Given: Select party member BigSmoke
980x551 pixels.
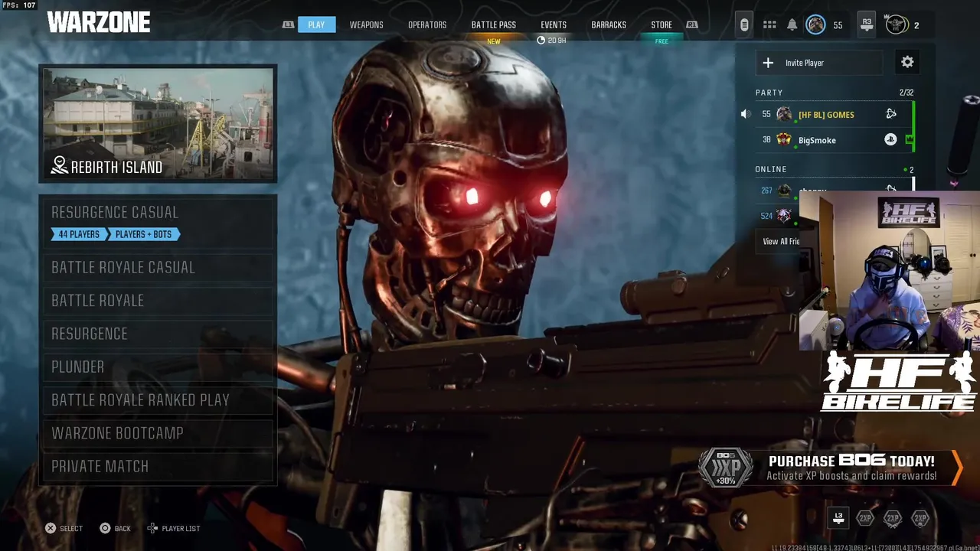Looking at the screenshot, I should click(x=833, y=140).
